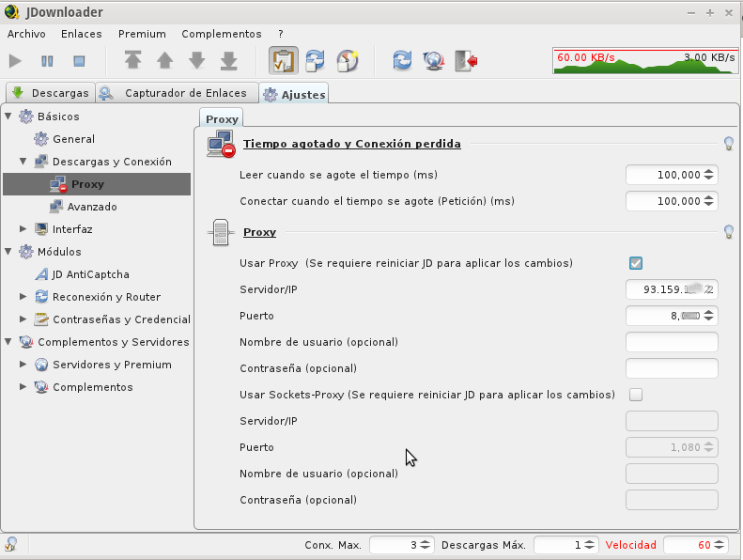Click the Descargas Máx. spinner arrows
743x560 pixels.
tap(589, 545)
